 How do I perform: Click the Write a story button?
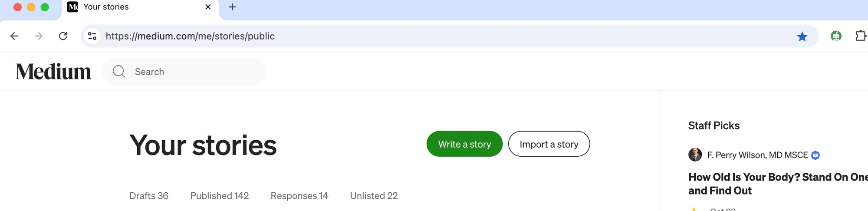pyautogui.click(x=464, y=144)
